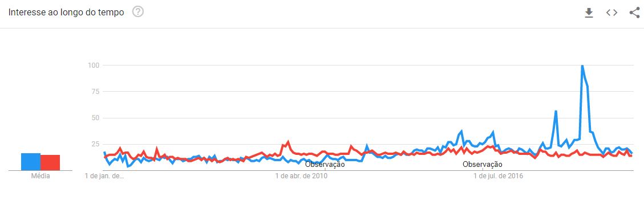Click the 50 y-axis value
This screenshot has width=644, height=213.
(x=96, y=118)
